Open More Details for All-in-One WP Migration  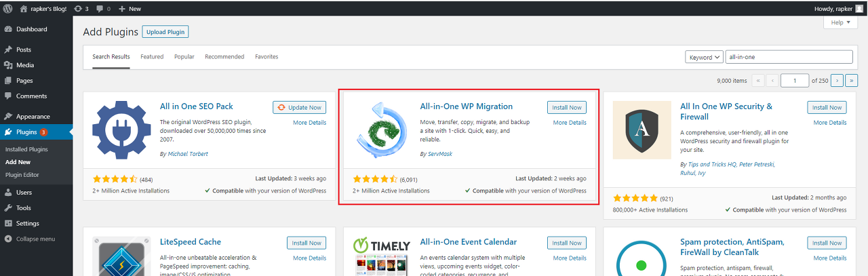click(570, 123)
